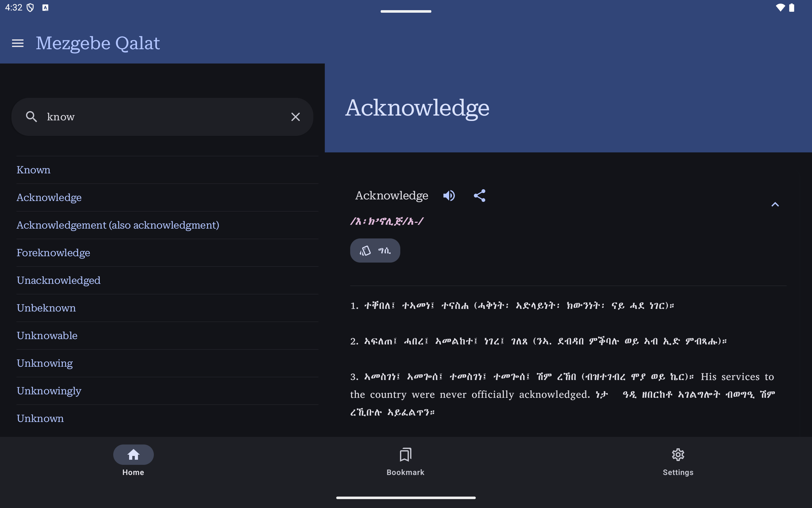Viewport: 812px width, 508px height.
Task: Play the pronunciation audio for Acknowledge
Action: point(449,196)
